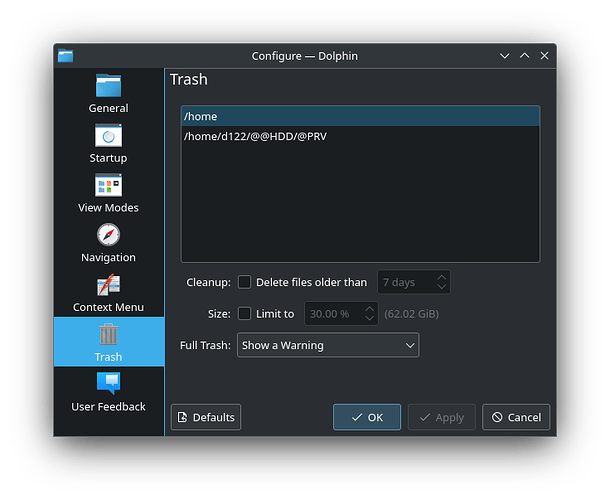Click the General sidebar label
Image resolution: width=610 pixels, height=500 pixels.
(108, 108)
